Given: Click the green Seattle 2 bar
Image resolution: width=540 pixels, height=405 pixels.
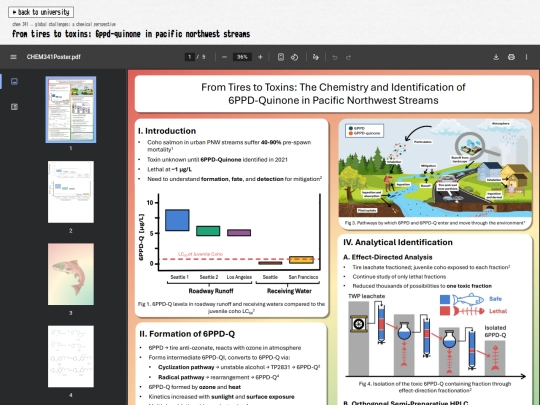Looking at the screenshot, I should point(208,231).
